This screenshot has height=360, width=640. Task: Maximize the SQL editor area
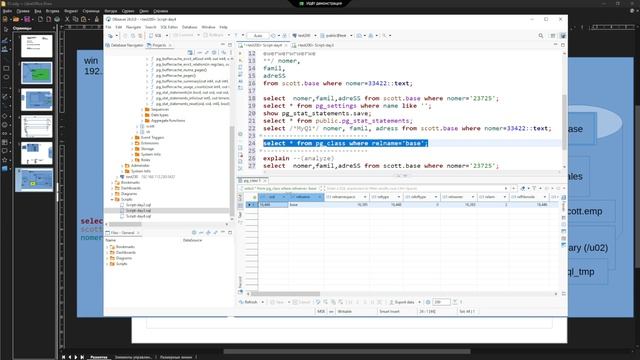click(563, 45)
